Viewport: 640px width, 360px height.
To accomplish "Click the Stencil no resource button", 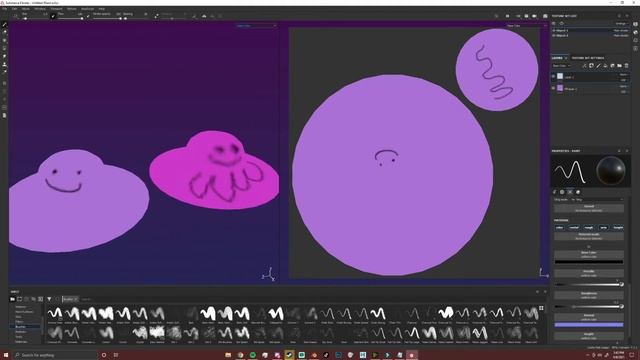I will [x=589, y=208].
